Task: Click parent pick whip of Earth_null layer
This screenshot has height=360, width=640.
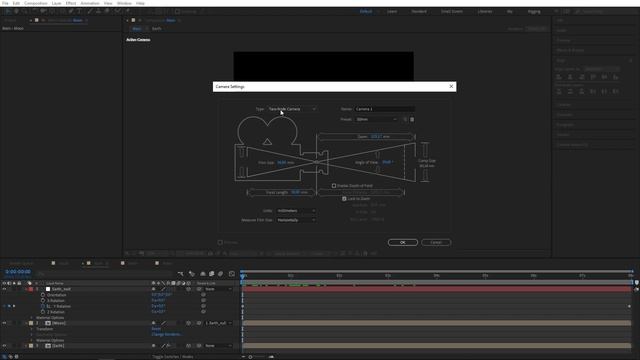Action: 199,289
